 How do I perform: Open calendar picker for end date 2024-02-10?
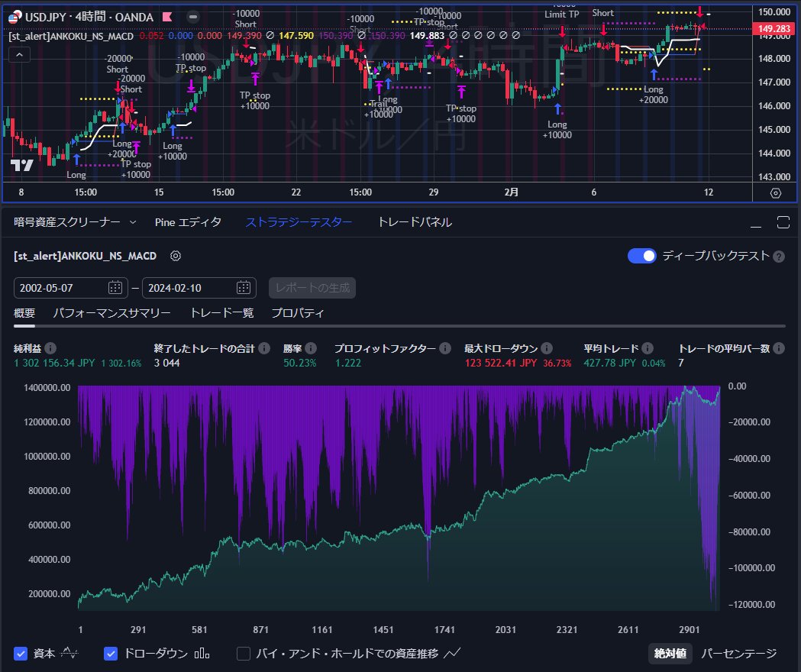coord(244,288)
